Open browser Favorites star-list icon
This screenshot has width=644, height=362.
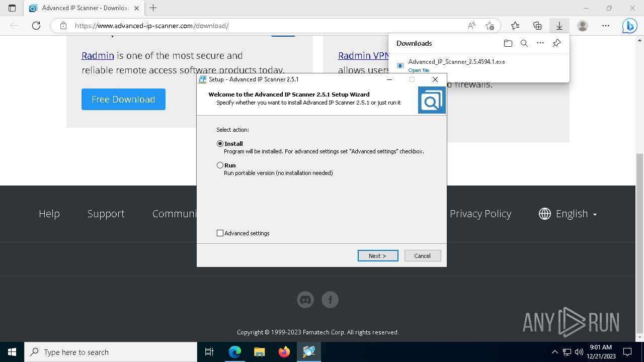click(x=515, y=26)
